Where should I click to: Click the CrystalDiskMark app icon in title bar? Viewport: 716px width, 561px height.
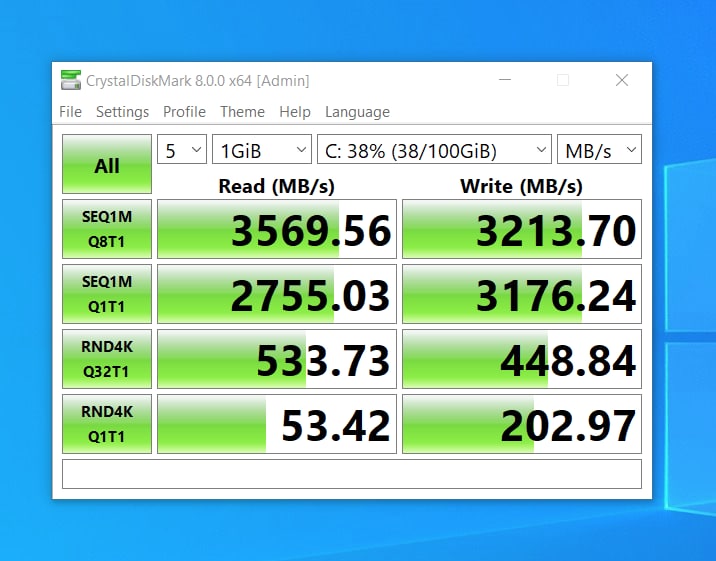tap(71, 80)
